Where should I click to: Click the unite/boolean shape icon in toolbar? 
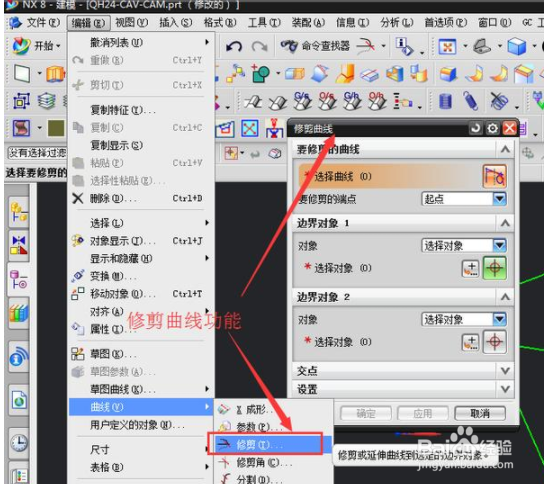pyautogui.click(x=261, y=74)
